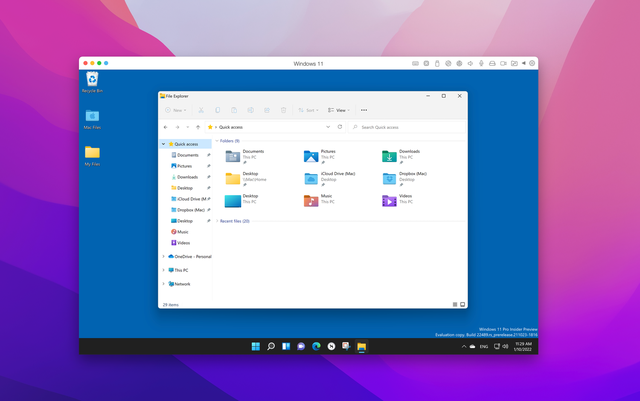Open the Windows Start menu
This screenshot has height=401, width=640.
pos(256,346)
